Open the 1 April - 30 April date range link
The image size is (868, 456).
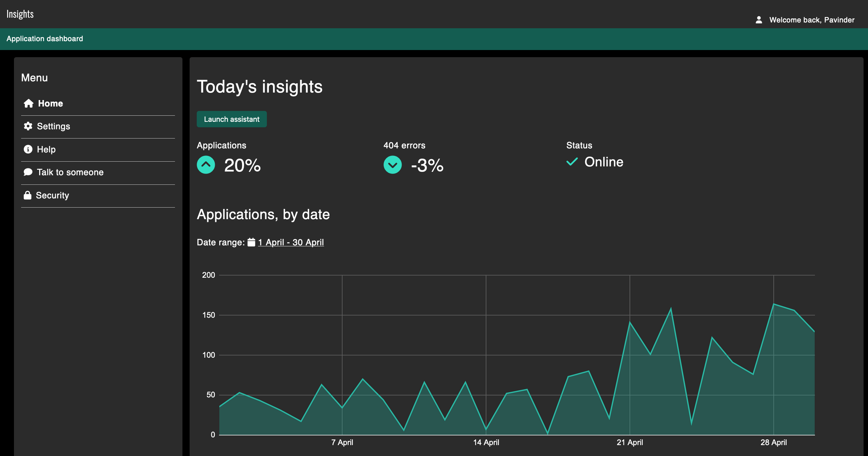tap(291, 242)
